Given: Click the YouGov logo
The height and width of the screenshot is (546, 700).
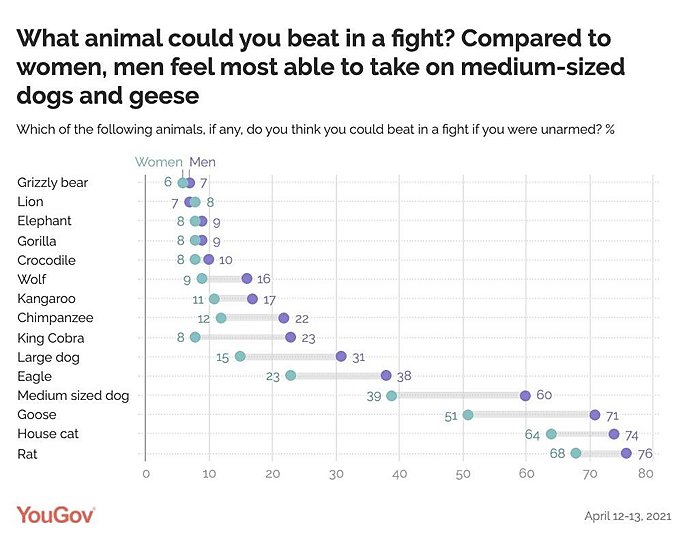Looking at the screenshot, I should coord(55,514).
